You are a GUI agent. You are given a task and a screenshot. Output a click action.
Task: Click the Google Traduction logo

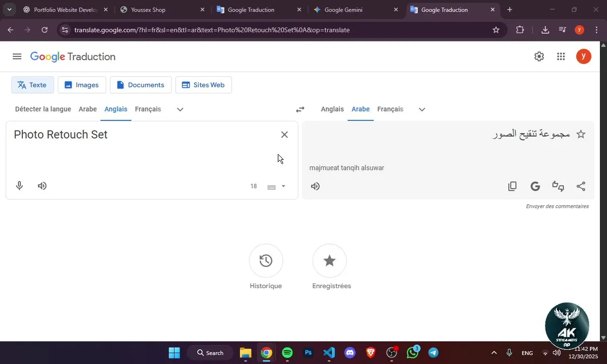click(73, 57)
